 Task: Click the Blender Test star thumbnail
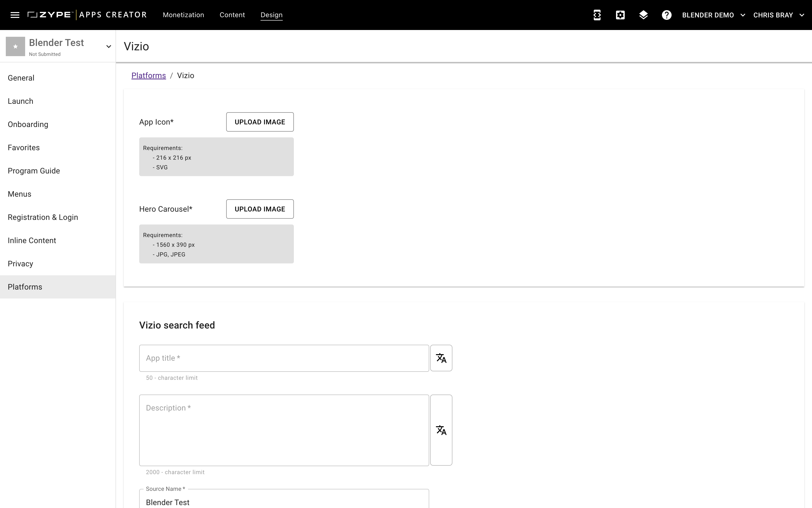click(x=15, y=46)
